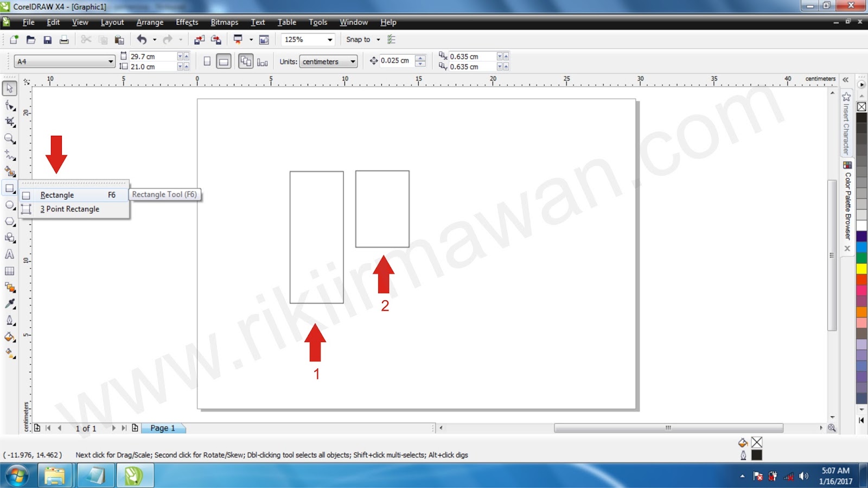Click the no-color swatch in palette

point(861,106)
